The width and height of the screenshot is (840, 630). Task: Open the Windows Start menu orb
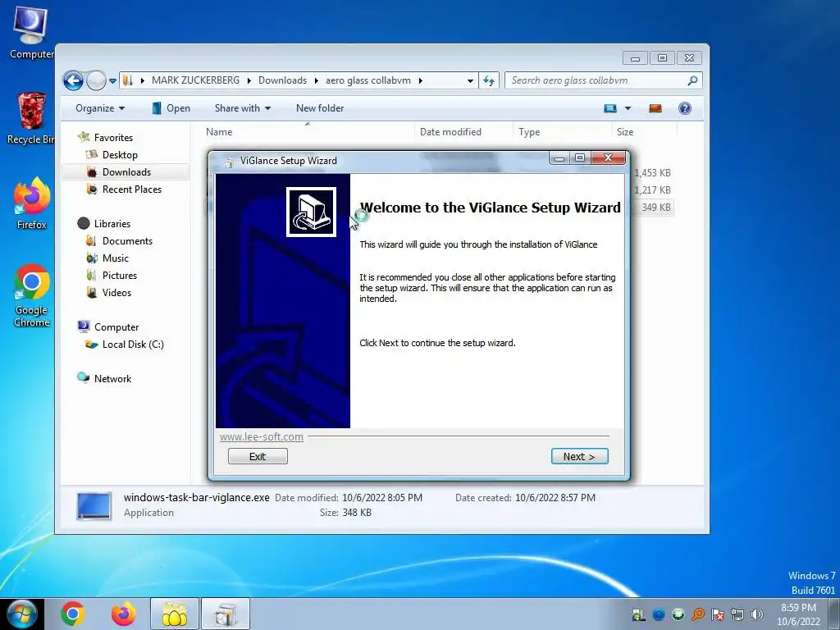21,614
